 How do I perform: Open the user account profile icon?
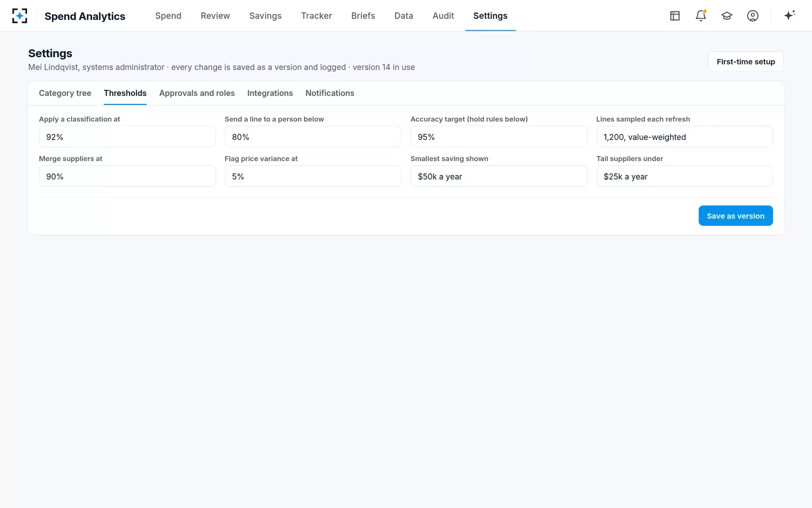[x=753, y=16]
